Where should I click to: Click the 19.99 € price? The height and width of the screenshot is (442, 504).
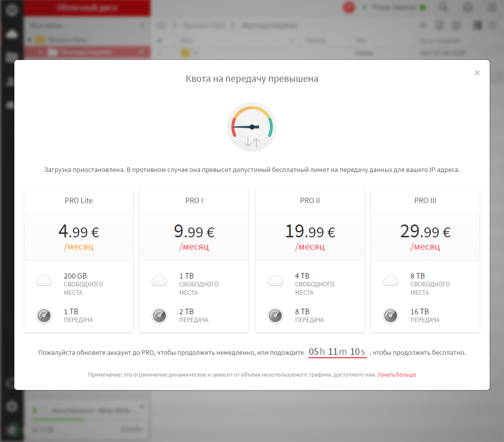[x=310, y=231]
